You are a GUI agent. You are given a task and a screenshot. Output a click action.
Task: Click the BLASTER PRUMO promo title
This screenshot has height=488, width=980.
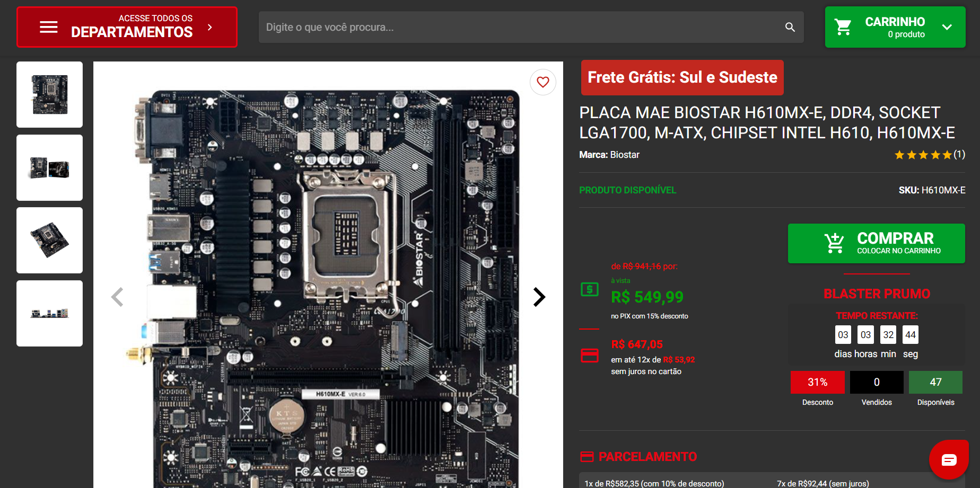877,294
